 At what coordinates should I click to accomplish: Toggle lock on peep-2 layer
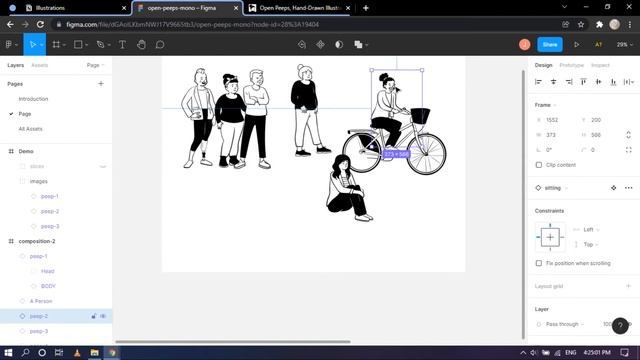click(94, 316)
